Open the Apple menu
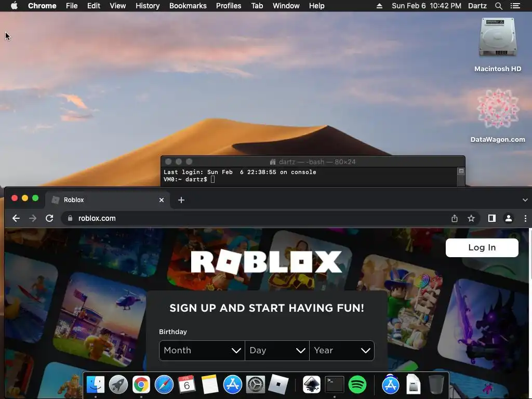532x399 pixels. coord(14,5)
